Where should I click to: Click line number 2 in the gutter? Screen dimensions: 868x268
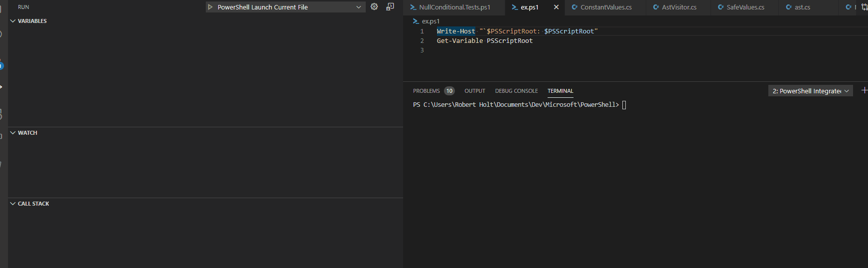[x=422, y=41]
